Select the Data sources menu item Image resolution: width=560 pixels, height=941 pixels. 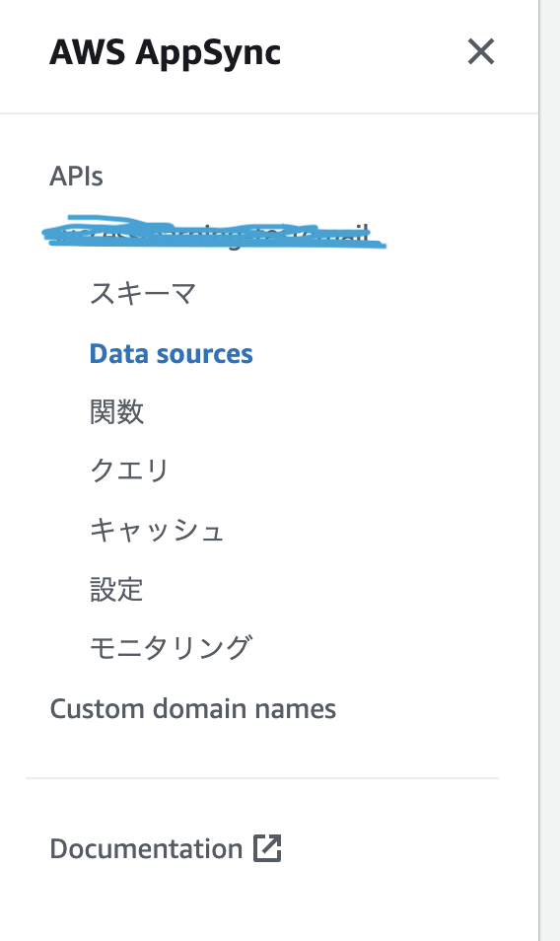pyautogui.click(x=171, y=353)
